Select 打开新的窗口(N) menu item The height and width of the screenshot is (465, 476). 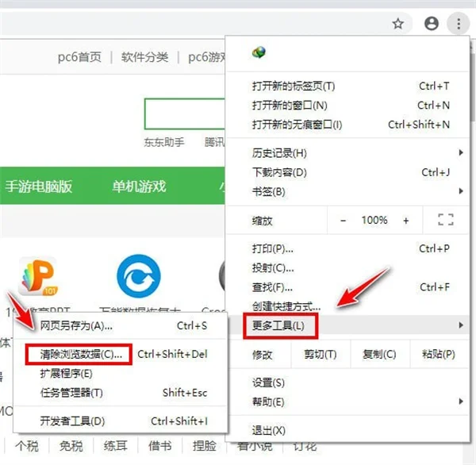[348, 106]
